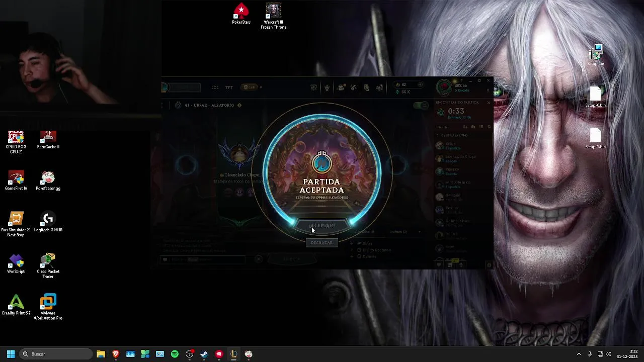The height and width of the screenshot is (362, 644).
Task: Open the client settings gear at bottom right
Action: pyautogui.click(x=489, y=265)
